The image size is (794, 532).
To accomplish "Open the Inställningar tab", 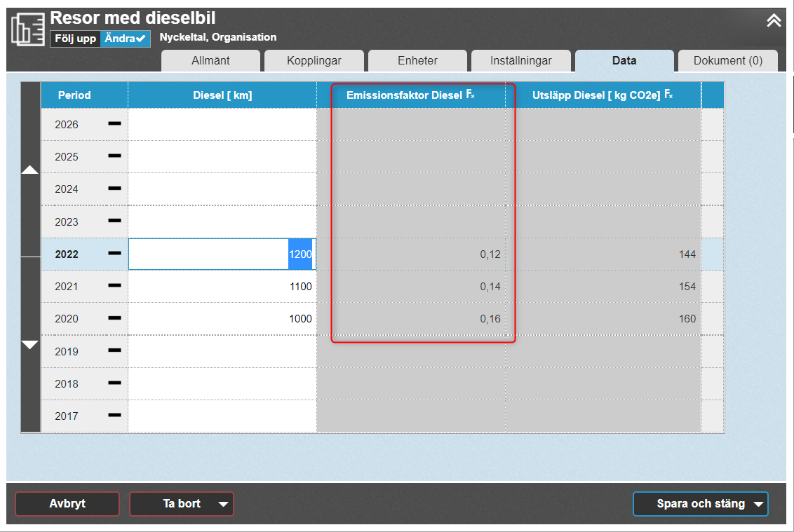I will (520, 61).
